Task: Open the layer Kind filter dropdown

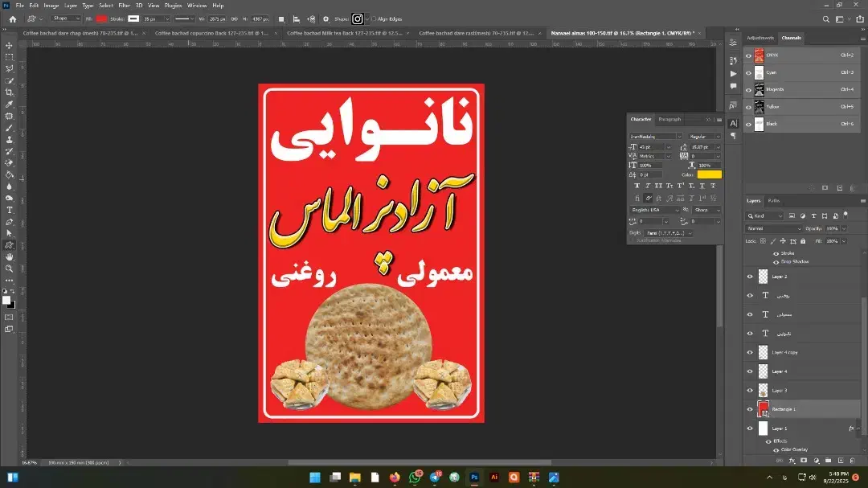Action: click(x=764, y=216)
